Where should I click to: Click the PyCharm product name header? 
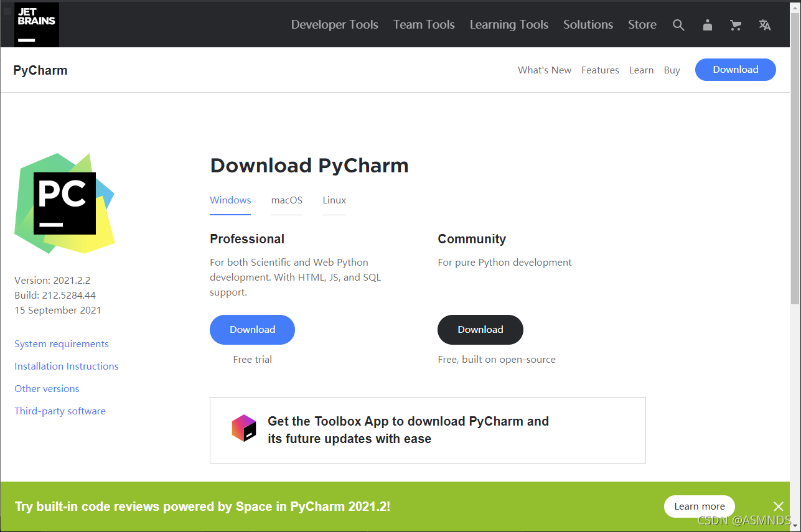40,70
